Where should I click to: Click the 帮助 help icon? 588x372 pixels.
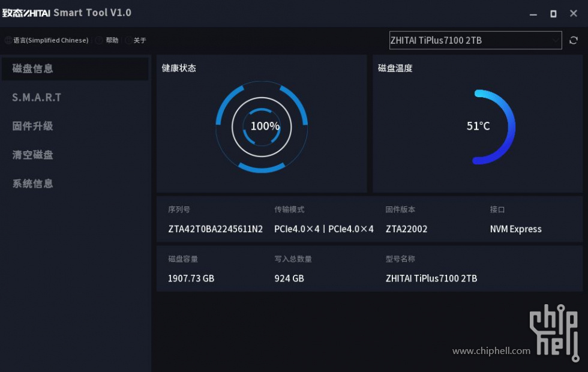click(x=99, y=40)
